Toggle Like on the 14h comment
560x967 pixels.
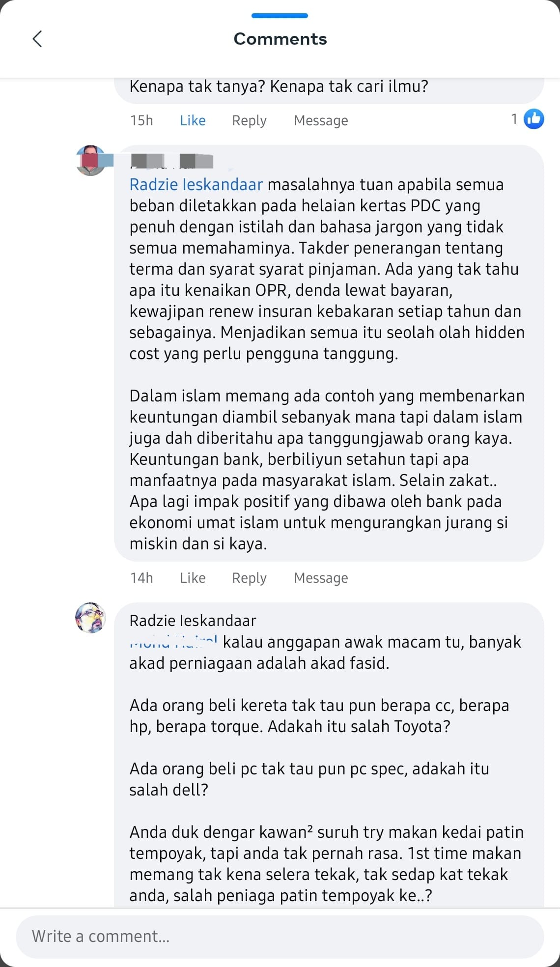click(193, 578)
